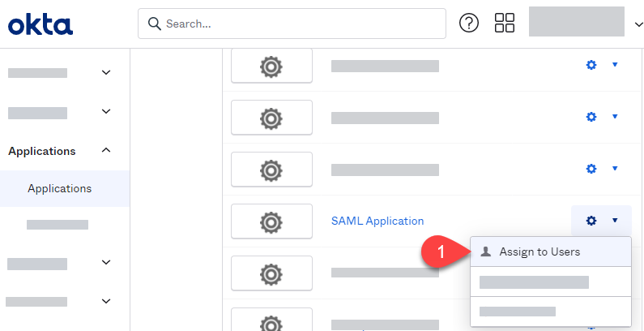Close the SAML Application dropdown arrow

[615, 221]
